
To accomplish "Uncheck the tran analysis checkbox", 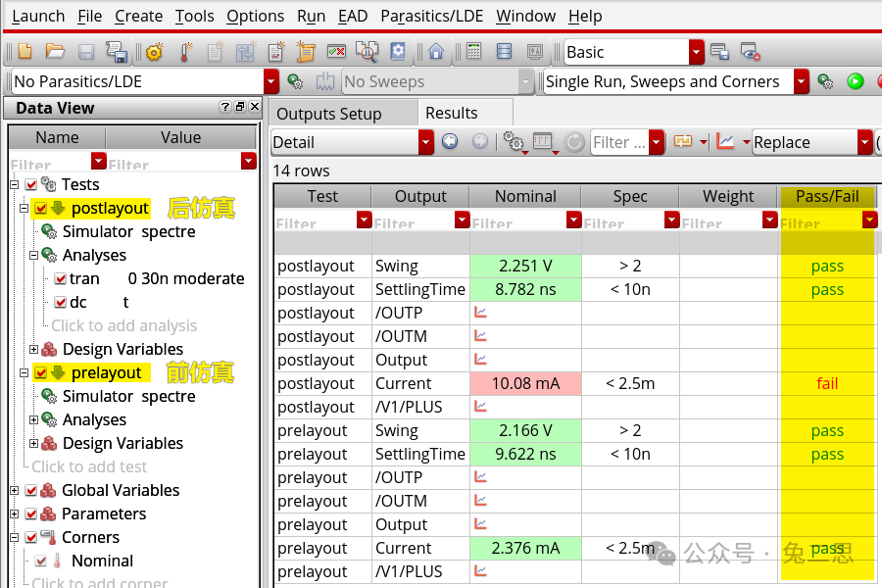I will pyautogui.click(x=60, y=279).
